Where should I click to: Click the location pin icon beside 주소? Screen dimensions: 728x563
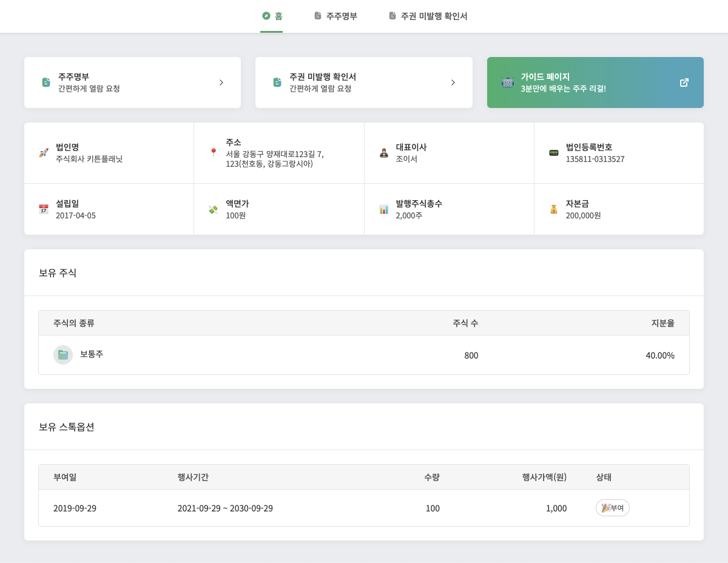(x=214, y=153)
